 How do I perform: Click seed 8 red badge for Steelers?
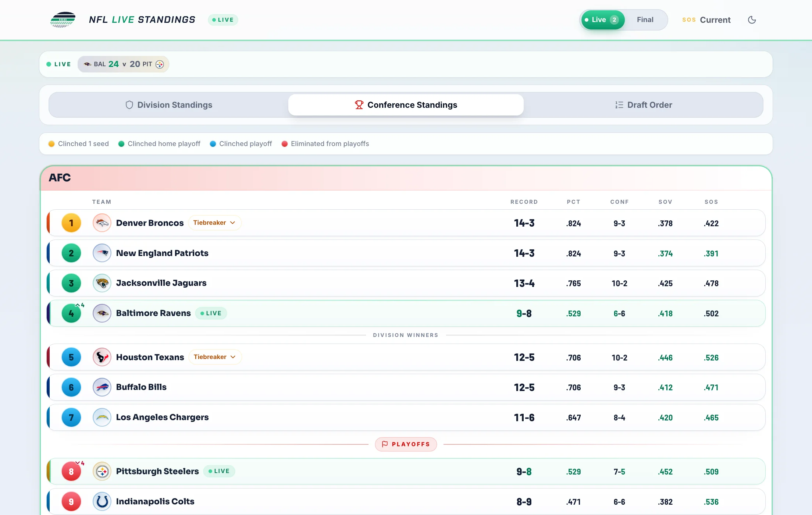[x=71, y=472]
